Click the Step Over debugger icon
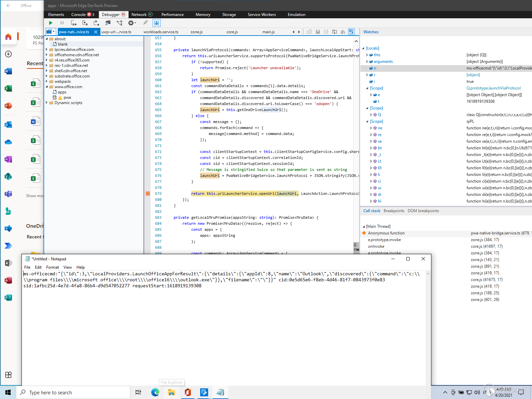Image resolution: width=532 pixels, height=399 pixels. tap(85, 23)
